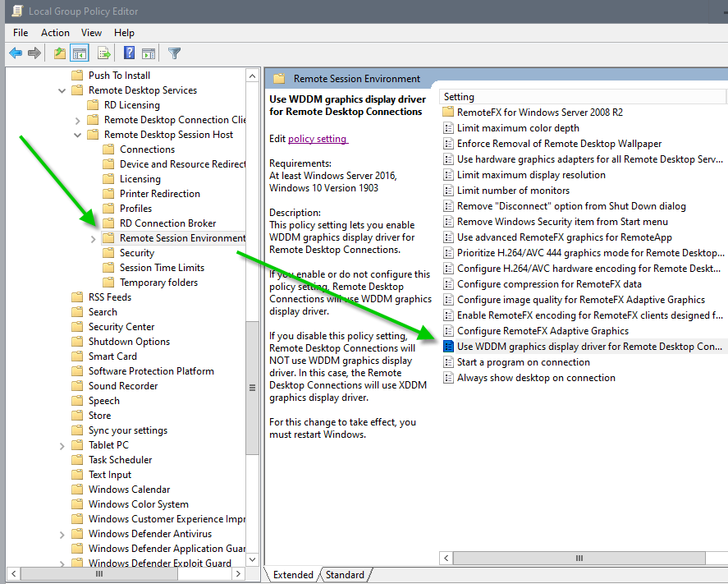Select the Task Scheduler tree folder

pos(121,459)
